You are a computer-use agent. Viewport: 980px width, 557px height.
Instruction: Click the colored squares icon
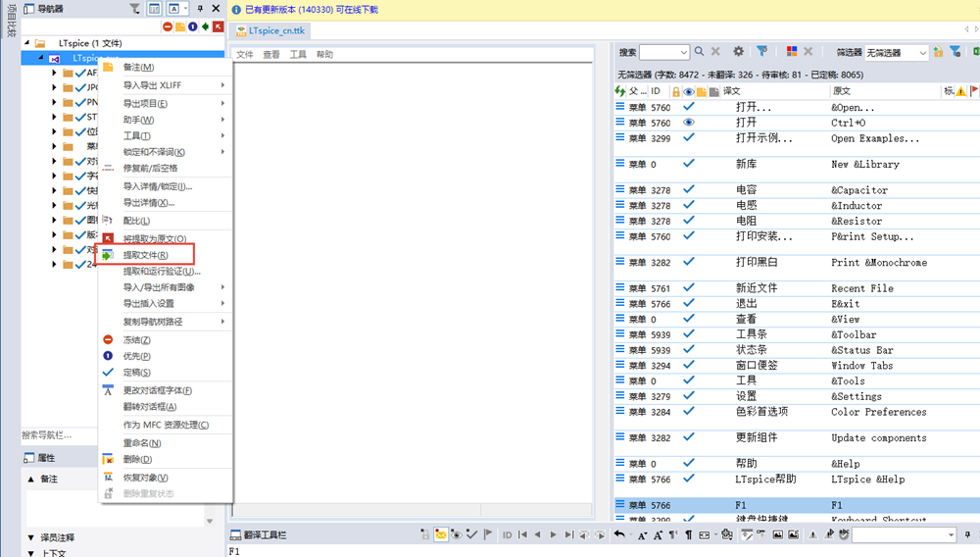coord(792,51)
